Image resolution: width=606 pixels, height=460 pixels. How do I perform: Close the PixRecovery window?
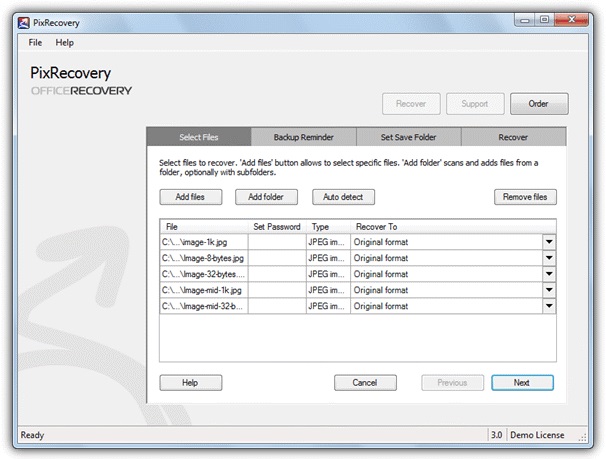tap(571, 20)
